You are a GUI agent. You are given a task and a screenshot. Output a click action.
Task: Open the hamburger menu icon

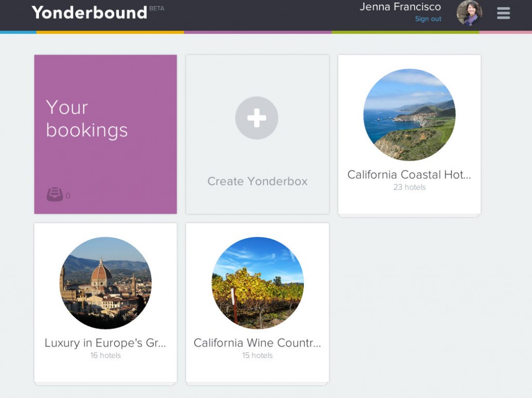503,13
